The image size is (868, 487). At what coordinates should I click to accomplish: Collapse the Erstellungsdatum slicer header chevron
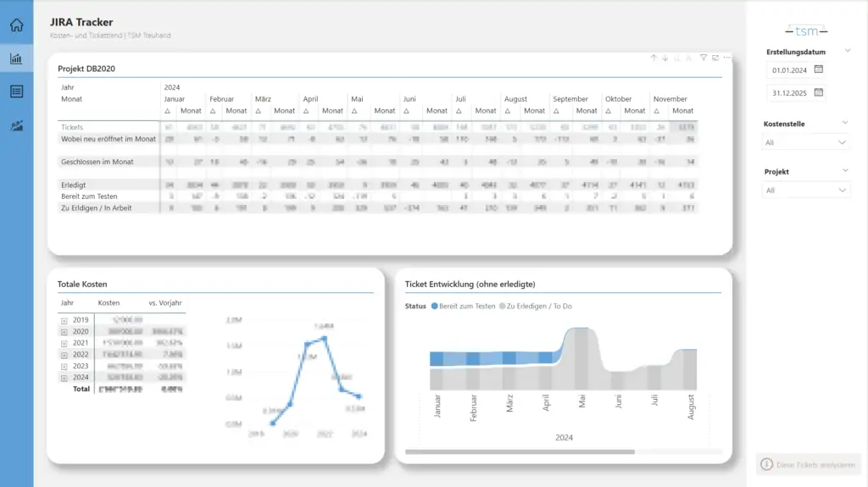click(x=848, y=51)
